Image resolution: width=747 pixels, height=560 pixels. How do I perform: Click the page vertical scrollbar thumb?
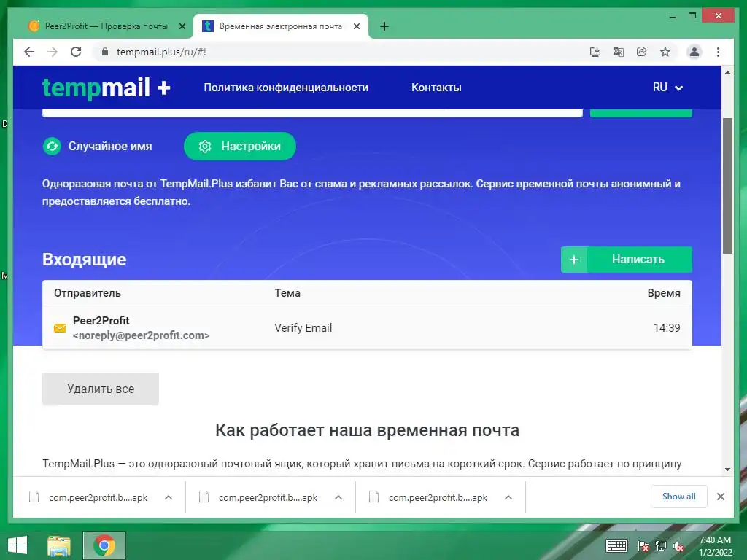tap(727, 186)
